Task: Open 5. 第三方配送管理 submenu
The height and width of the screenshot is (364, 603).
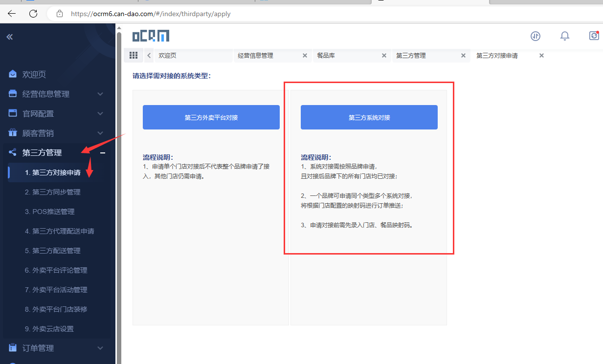Action: pyautogui.click(x=53, y=251)
